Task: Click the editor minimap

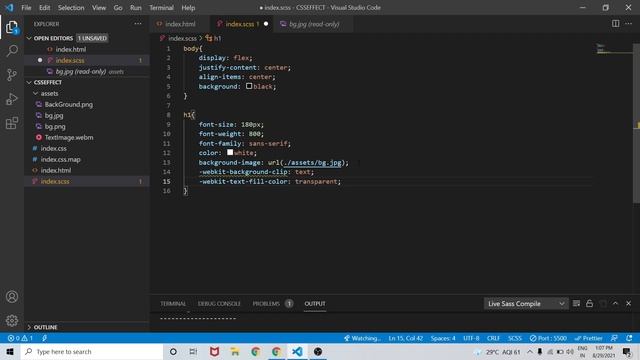Action: point(613,49)
